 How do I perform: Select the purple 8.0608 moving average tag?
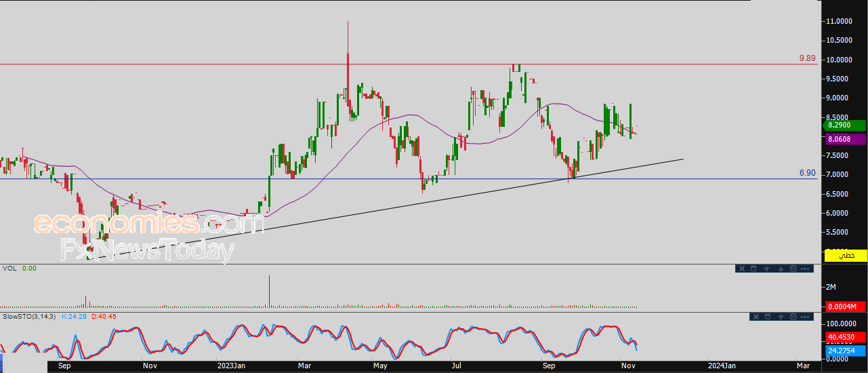coord(846,139)
